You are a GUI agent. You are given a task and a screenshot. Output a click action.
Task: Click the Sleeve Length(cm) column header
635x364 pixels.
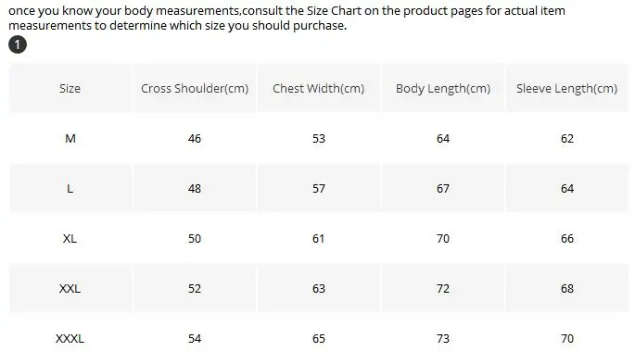[567, 88]
